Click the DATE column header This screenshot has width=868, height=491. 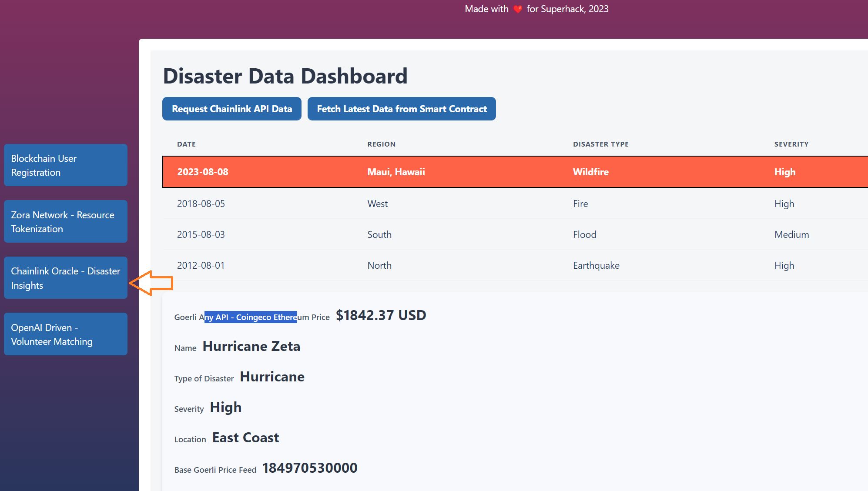tap(186, 144)
